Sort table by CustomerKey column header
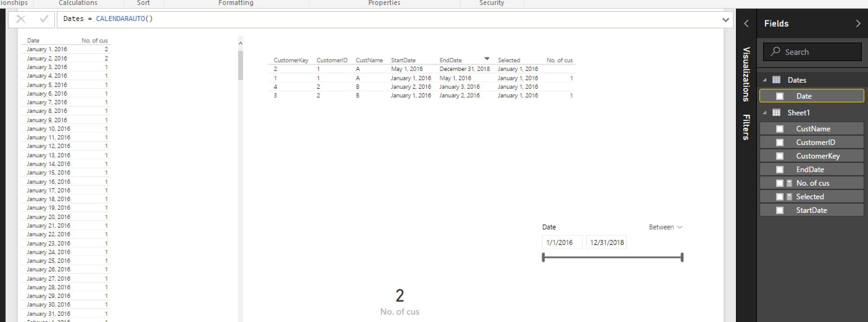This screenshot has height=322, width=868. (x=291, y=60)
